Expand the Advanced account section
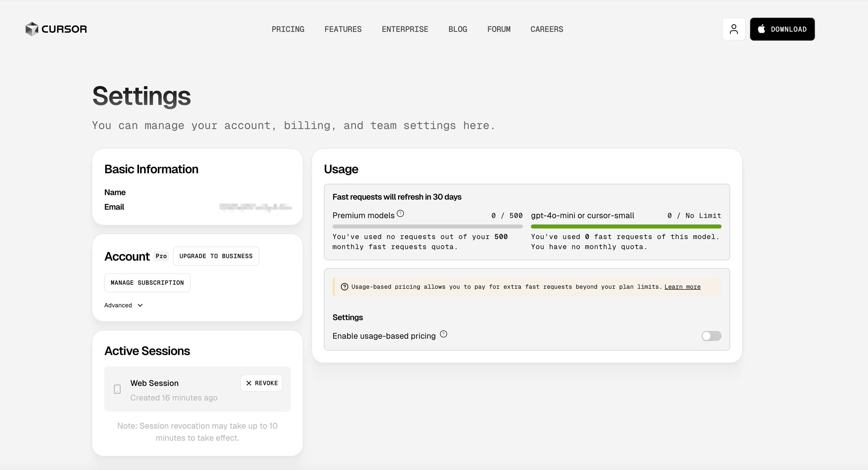Image resolution: width=868 pixels, height=470 pixels. click(118, 305)
